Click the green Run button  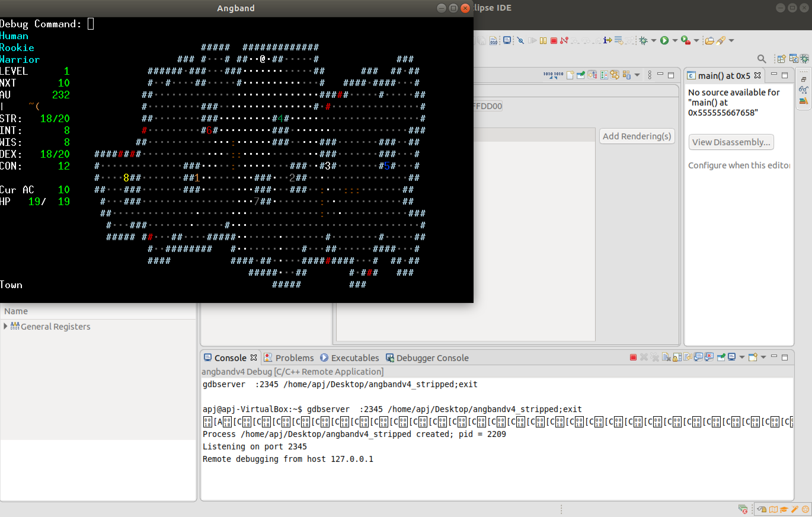[664, 41]
